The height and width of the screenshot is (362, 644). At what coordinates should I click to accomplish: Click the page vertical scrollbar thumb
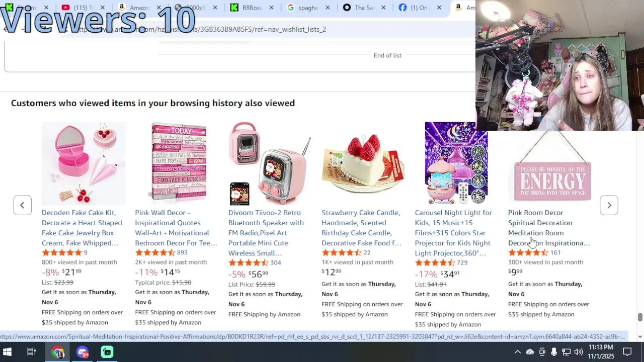click(640, 317)
